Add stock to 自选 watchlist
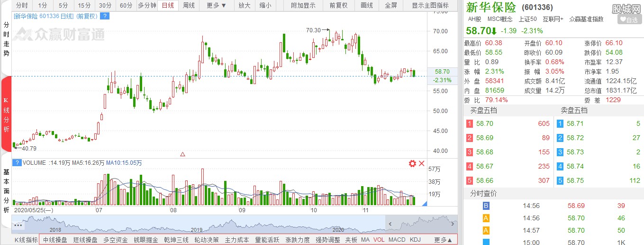This screenshot has width=644, height=245. pos(629,19)
